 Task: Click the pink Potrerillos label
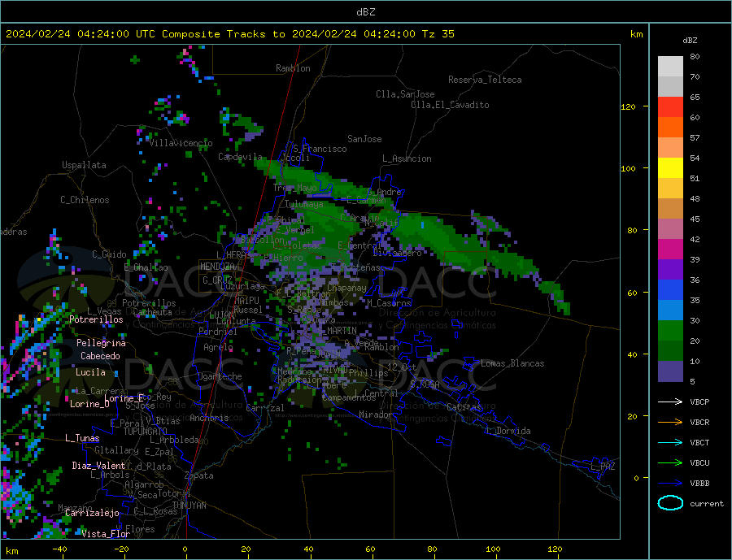[96, 319]
